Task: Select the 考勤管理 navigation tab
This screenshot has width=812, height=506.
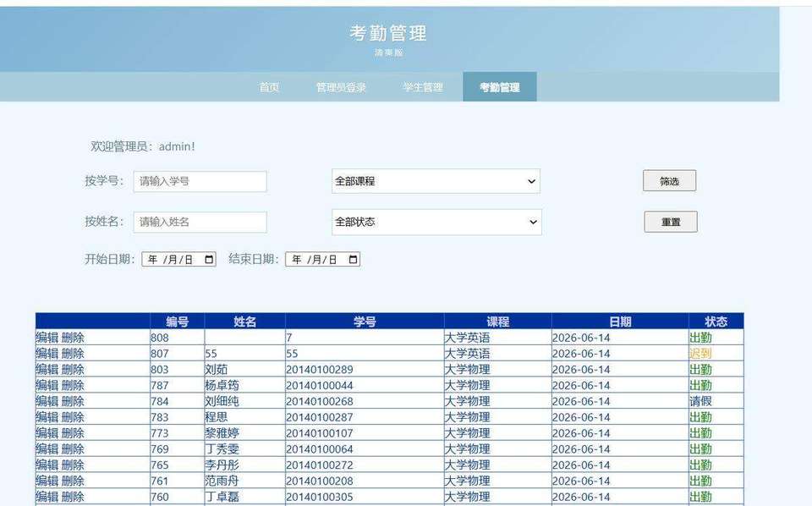Action: [x=500, y=87]
